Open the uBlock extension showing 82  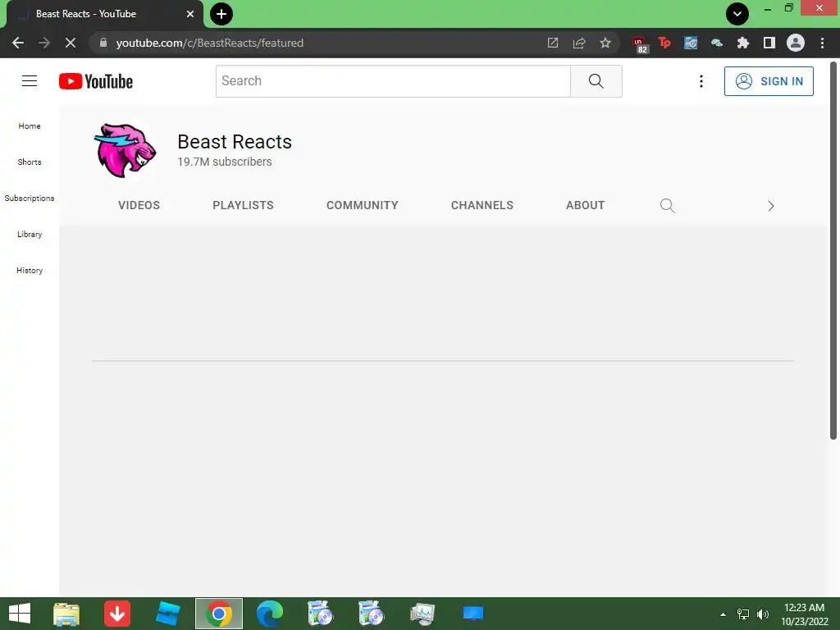639,44
